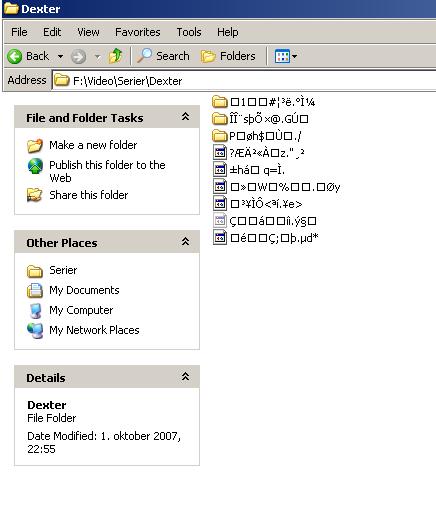Click the Serier folder icon
Viewport: 436px width, 524px height.
pos(35,271)
